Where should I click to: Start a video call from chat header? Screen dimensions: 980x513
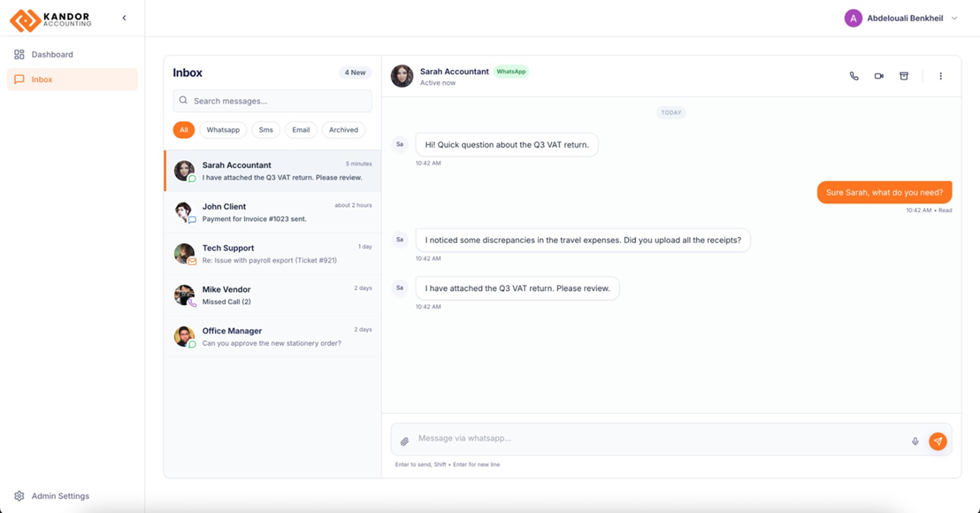[879, 76]
